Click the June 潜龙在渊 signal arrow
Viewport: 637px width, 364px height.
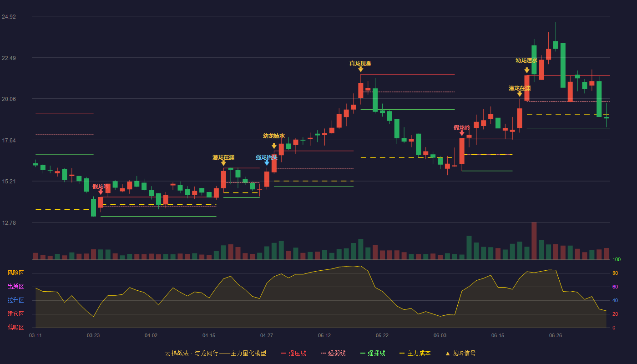pos(520,94)
